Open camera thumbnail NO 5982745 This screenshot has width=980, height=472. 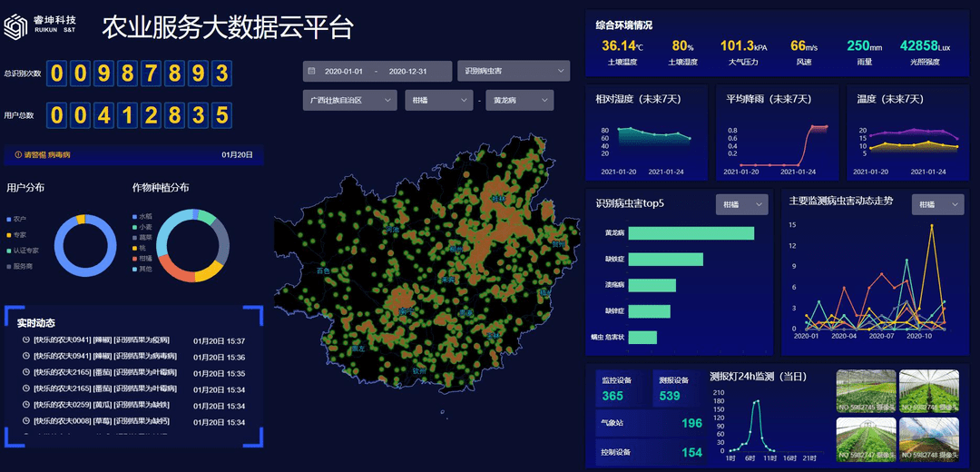click(866, 390)
